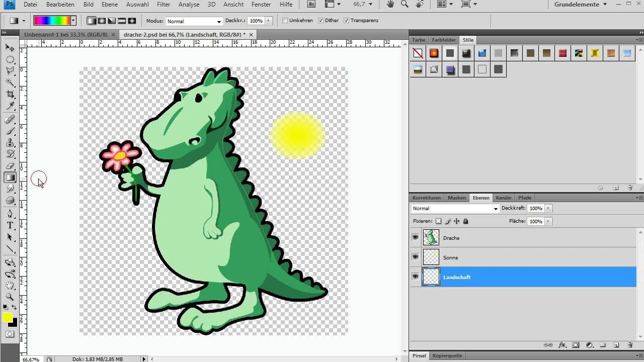Select the 3D Orbit camera tool

pyautogui.click(x=10, y=275)
